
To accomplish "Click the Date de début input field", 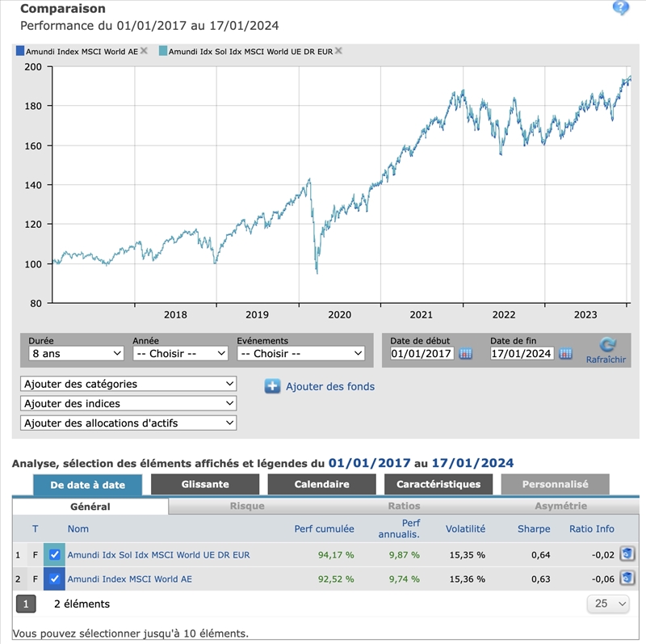I will pos(422,354).
